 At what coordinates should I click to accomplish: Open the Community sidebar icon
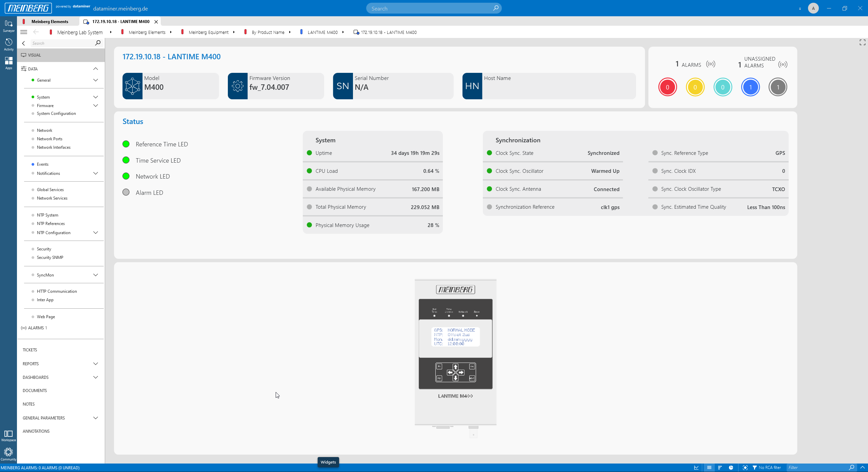click(8, 454)
